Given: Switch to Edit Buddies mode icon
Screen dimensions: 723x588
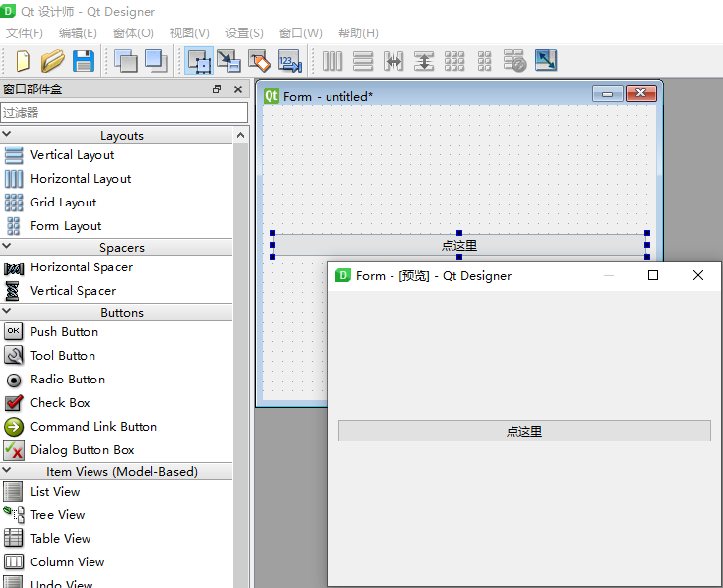Looking at the screenshot, I should click(259, 61).
